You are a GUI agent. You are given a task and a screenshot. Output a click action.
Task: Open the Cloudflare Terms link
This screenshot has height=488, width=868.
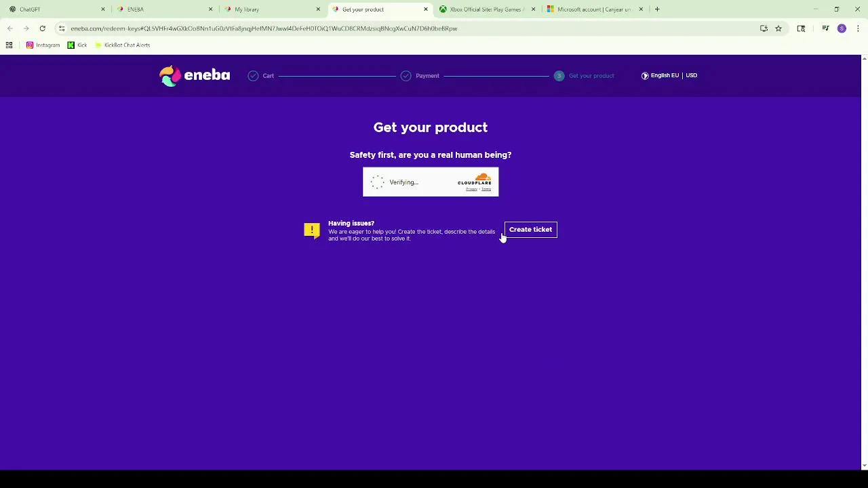pos(486,189)
